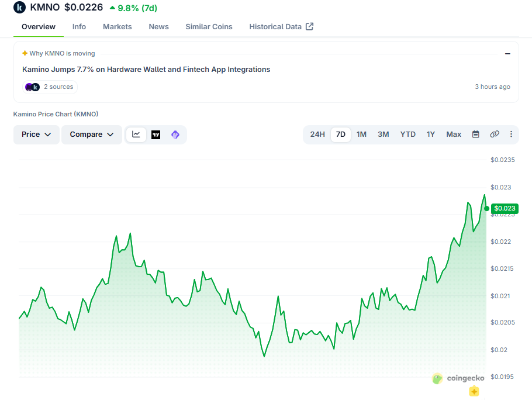532x400 pixels.
Task: Select the 3M time range
Action: (384, 135)
